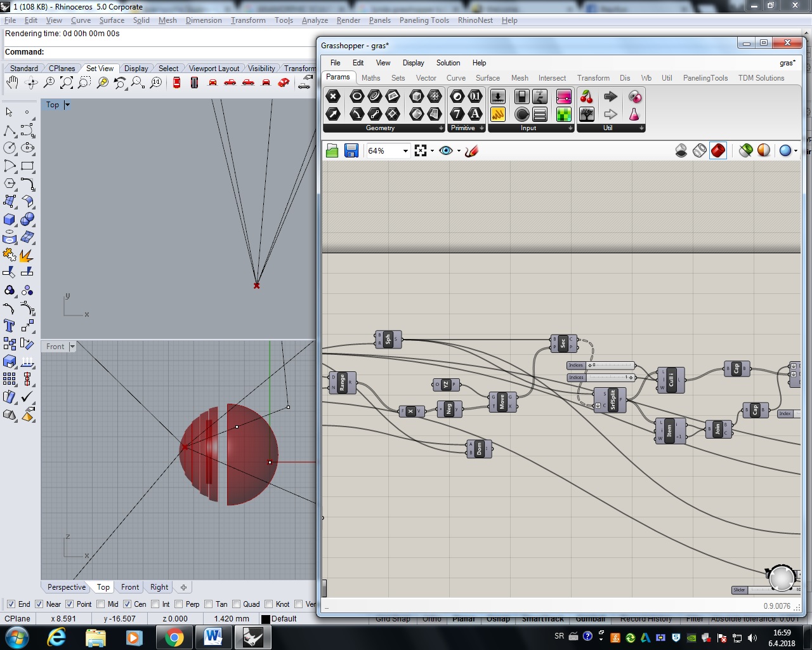The width and height of the screenshot is (812, 650).
Task: Click the pink flask icon in Util panel
Action: [x=634, y=114]
